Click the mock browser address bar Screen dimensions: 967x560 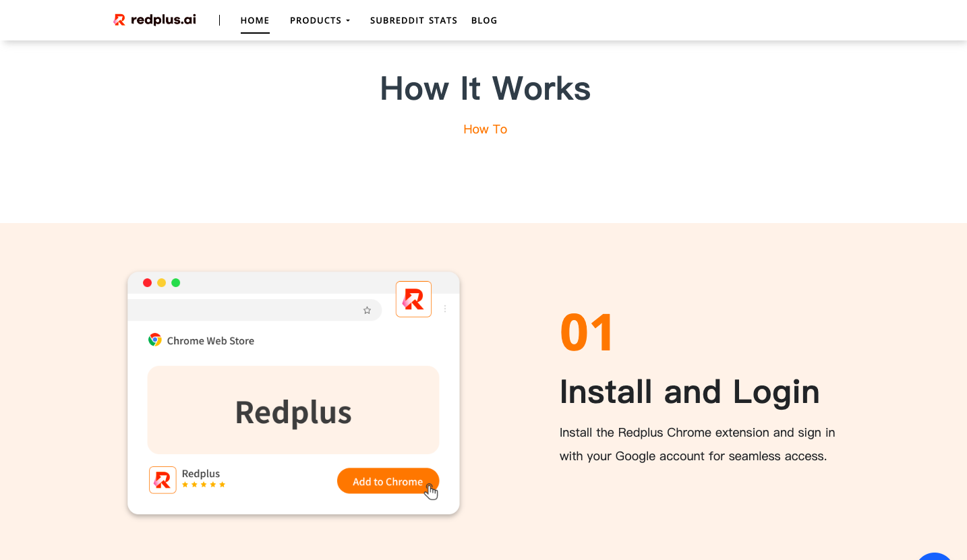pos(255,310)
